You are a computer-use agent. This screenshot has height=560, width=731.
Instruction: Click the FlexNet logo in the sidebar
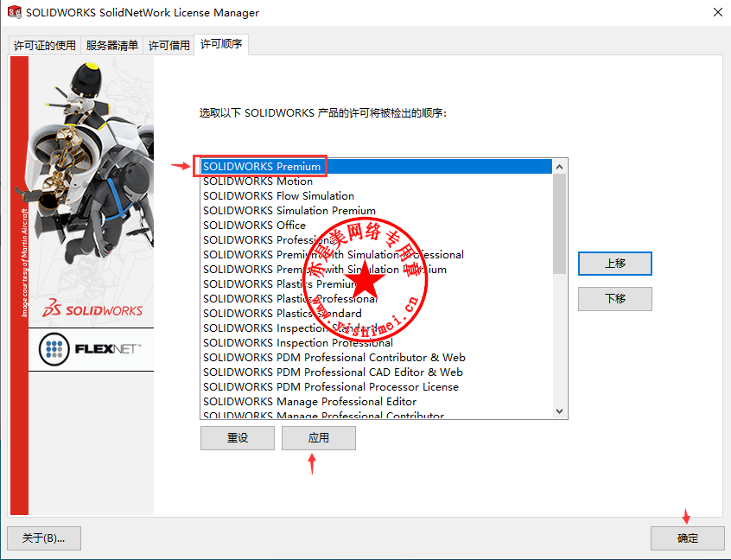pos(91,349)
